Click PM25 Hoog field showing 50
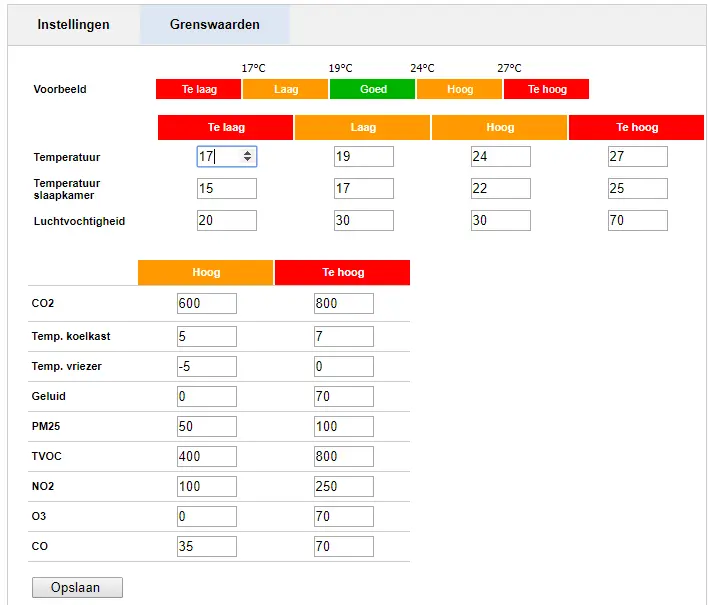This screenshot has width=718, height=605. (x=206, y=427)
